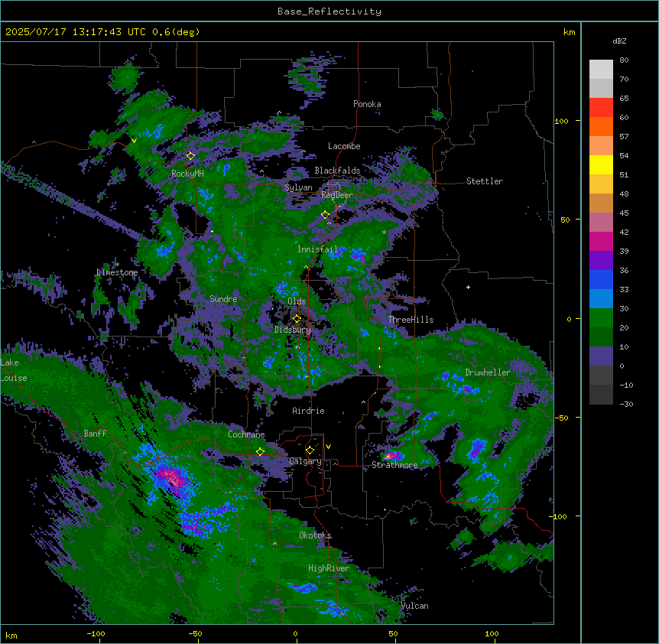The height and width of the screenshot is (644, 659).
Task: Click the Vulcan label
Action: coord(415,606)
